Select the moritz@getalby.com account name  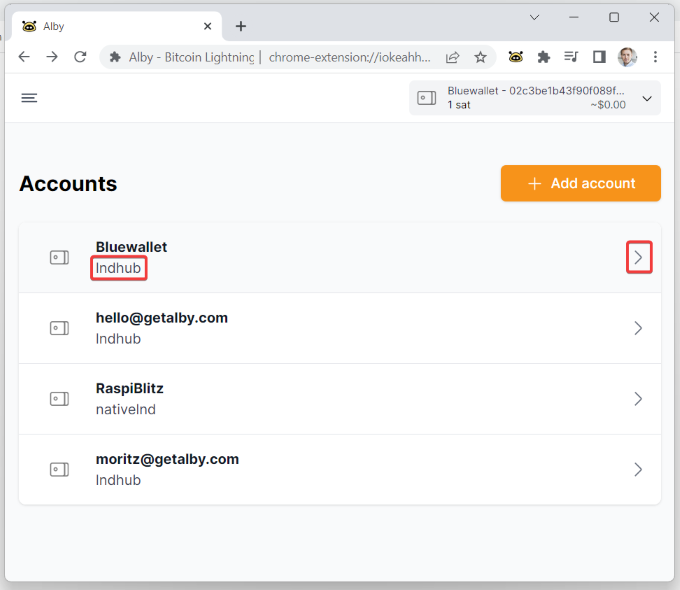pos(167,459)
